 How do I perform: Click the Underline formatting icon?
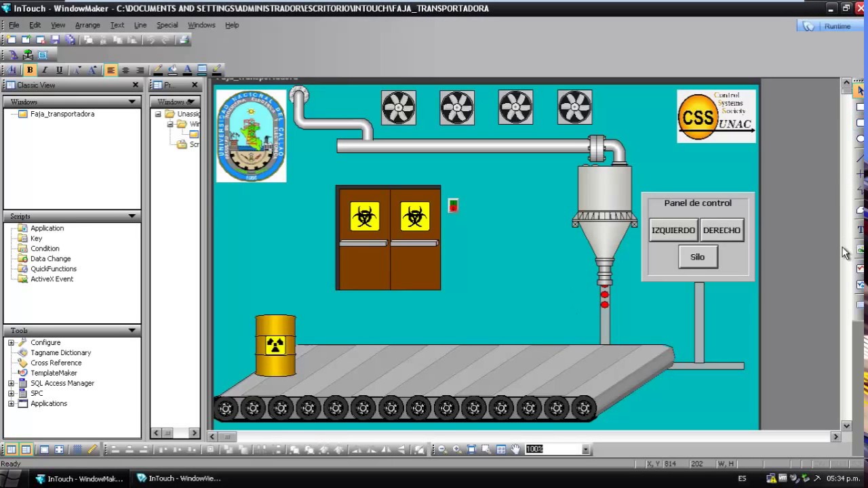pyautogui.click(x=60, y=70)
